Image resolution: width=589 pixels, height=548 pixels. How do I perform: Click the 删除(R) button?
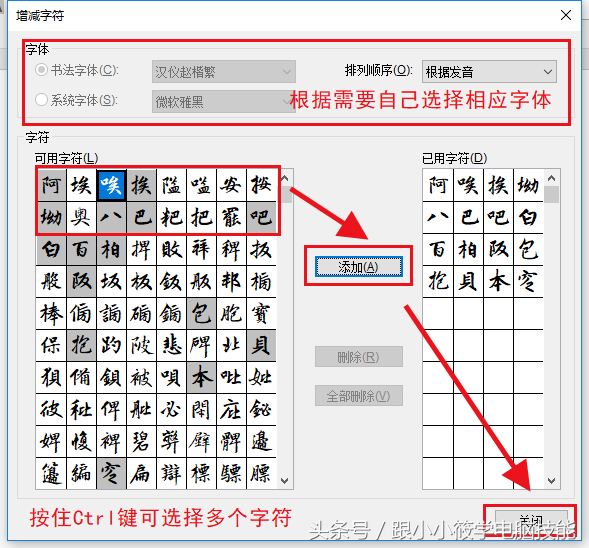359,356
